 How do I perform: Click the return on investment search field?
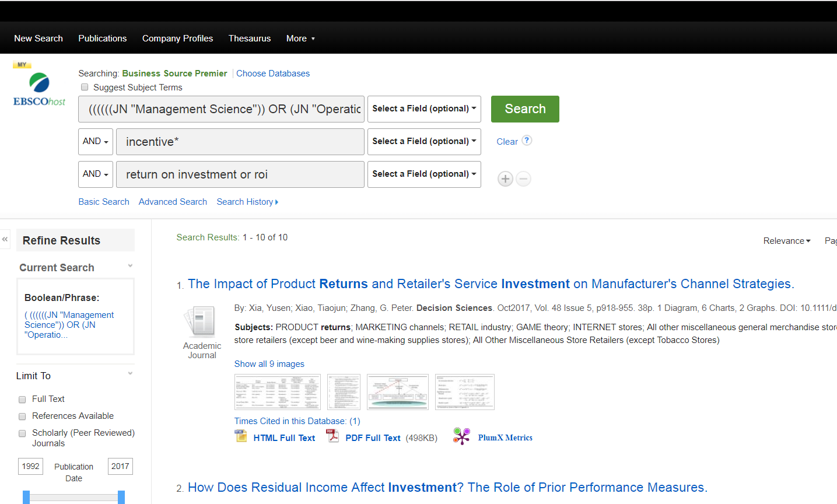pyautogui.click(x=240, y=174)
